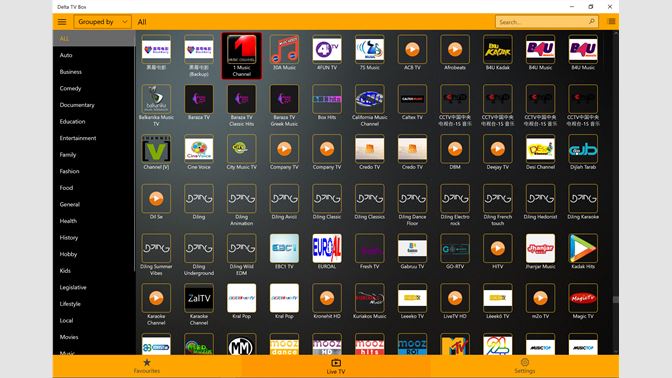Open the Caltex TV channel
The width and height of the screenshot is (672, 378).
pyautogui.click(x=412, y=102)
